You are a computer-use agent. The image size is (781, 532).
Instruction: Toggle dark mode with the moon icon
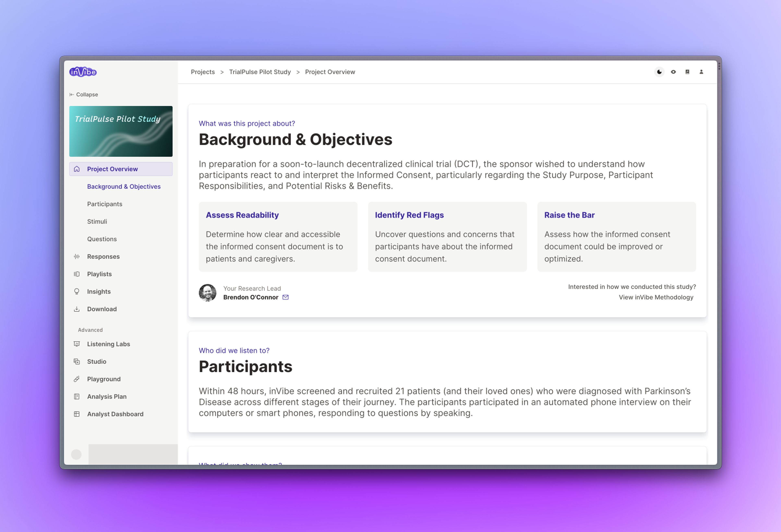[659, 72]
